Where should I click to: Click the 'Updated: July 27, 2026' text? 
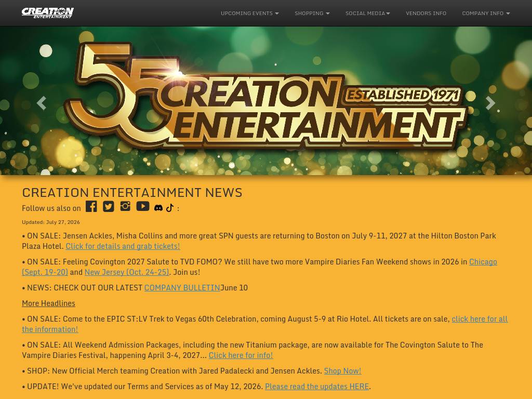tap(51, 222)
